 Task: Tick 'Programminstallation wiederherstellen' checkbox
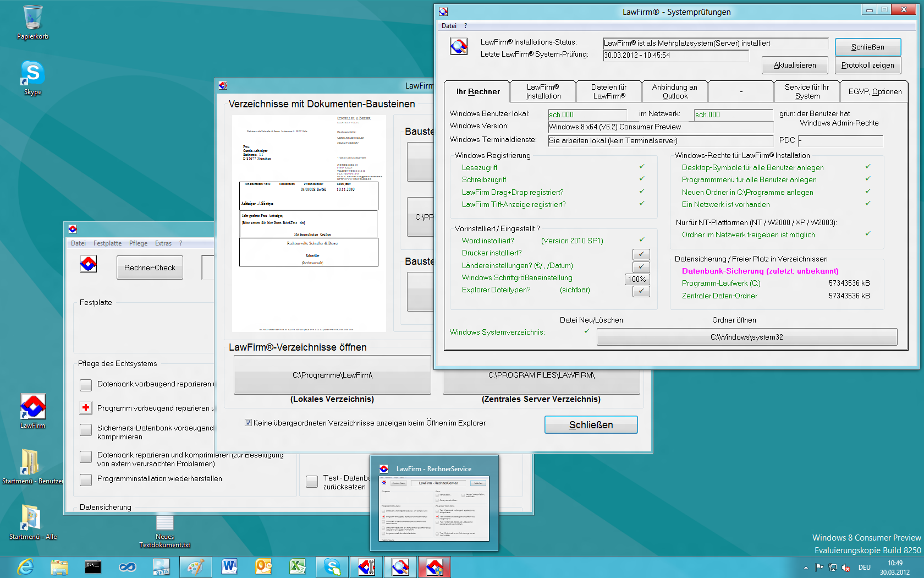[x=86, y=479]
